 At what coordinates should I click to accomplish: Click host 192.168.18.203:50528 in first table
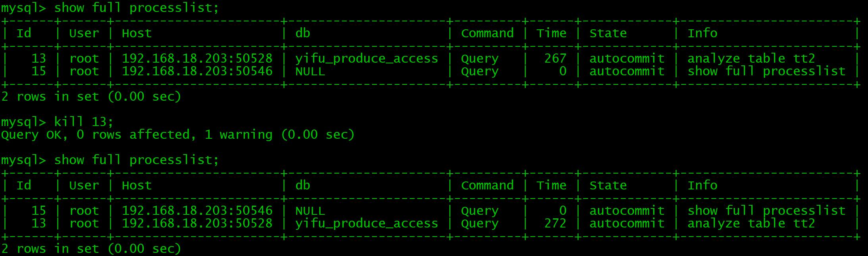point(197,59)
